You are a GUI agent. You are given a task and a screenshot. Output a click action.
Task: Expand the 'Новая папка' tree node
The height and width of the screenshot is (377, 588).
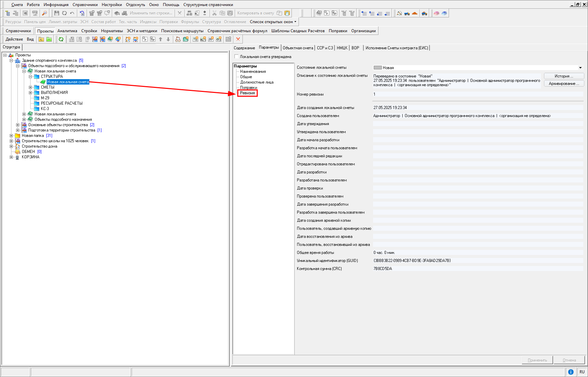point(11,136)
